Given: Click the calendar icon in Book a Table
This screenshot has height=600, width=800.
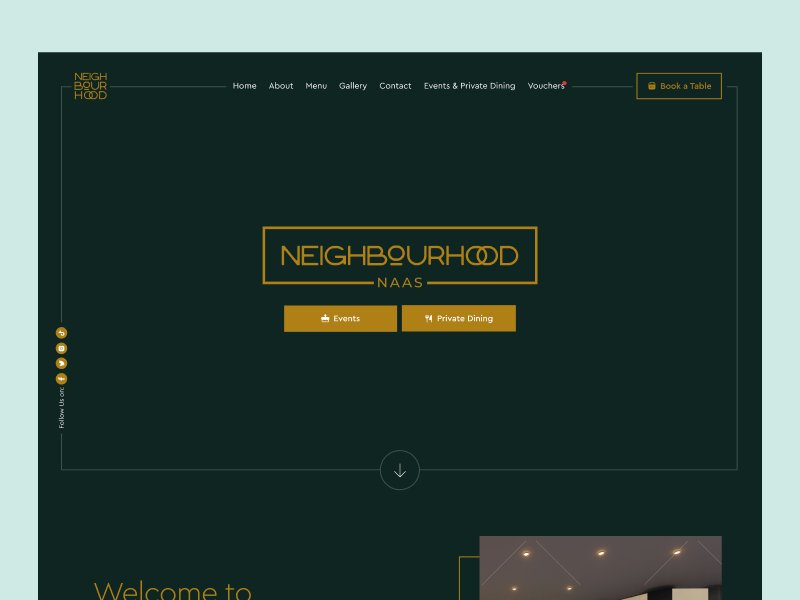Looking at the screenshot, I should click(652, 86).
